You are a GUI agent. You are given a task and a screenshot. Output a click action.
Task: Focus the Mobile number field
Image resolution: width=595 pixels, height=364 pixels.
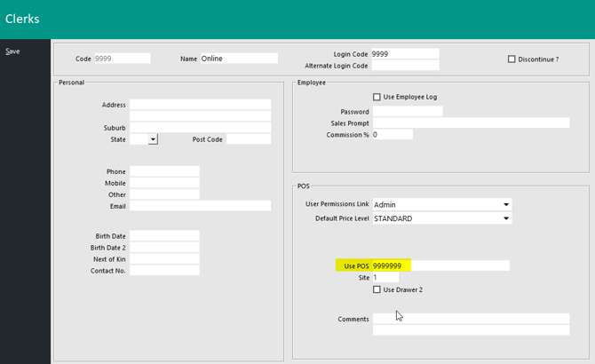pos(163,183)
